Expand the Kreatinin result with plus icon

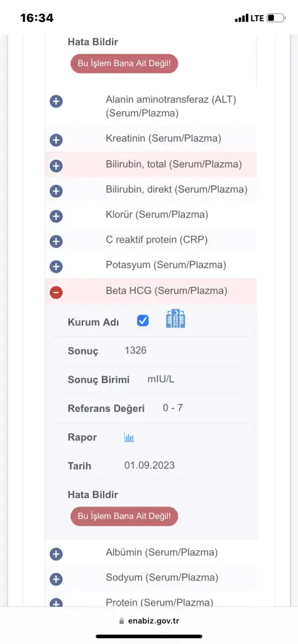(56, 140)
